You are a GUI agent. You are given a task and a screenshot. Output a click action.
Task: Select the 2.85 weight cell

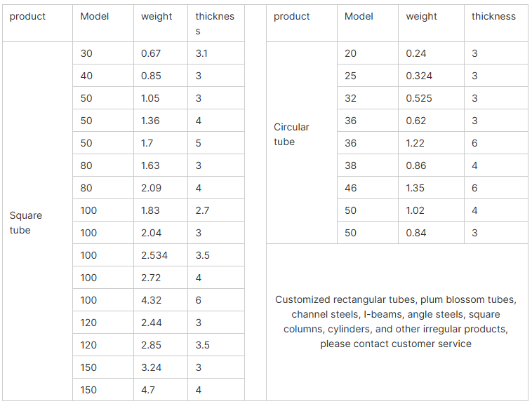(161, 345)
